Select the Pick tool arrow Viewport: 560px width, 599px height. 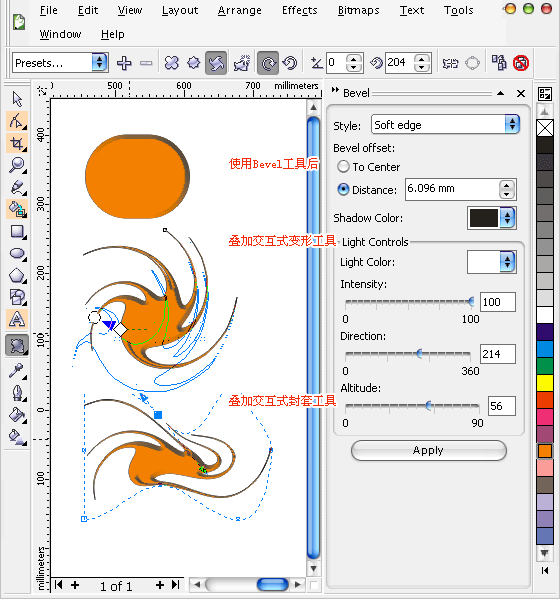(17, 99)
